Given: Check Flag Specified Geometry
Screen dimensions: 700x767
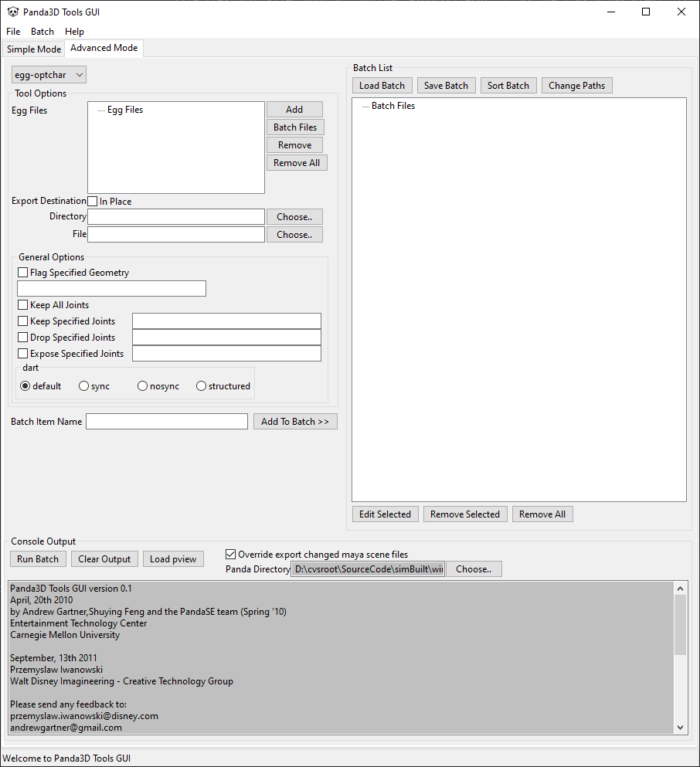Looking at the screenshot, I should pyautogui.click(x=22, y=272).
